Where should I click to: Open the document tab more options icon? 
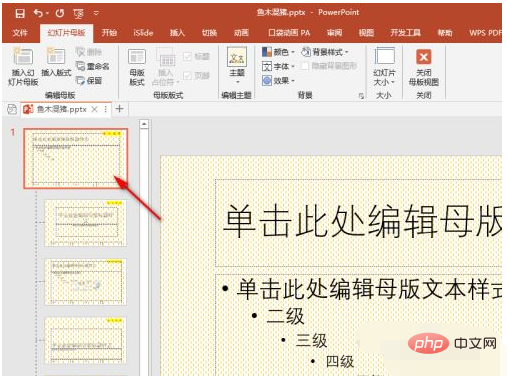(106, 109)
